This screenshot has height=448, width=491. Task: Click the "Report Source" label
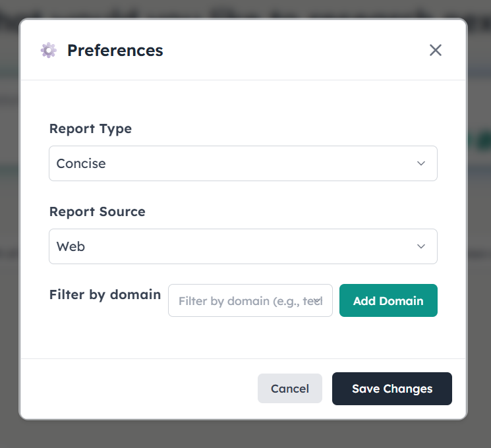click(x=97, y=211)
